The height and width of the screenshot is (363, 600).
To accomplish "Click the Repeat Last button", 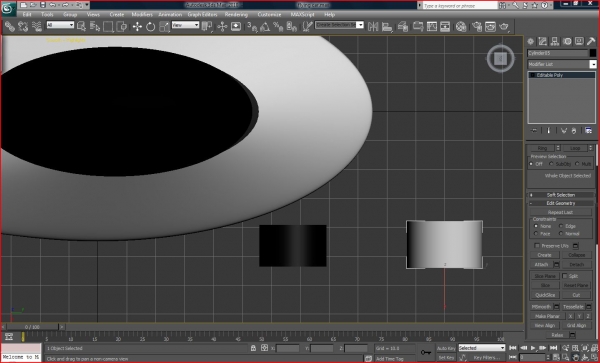I will click(x=560, y=212).
